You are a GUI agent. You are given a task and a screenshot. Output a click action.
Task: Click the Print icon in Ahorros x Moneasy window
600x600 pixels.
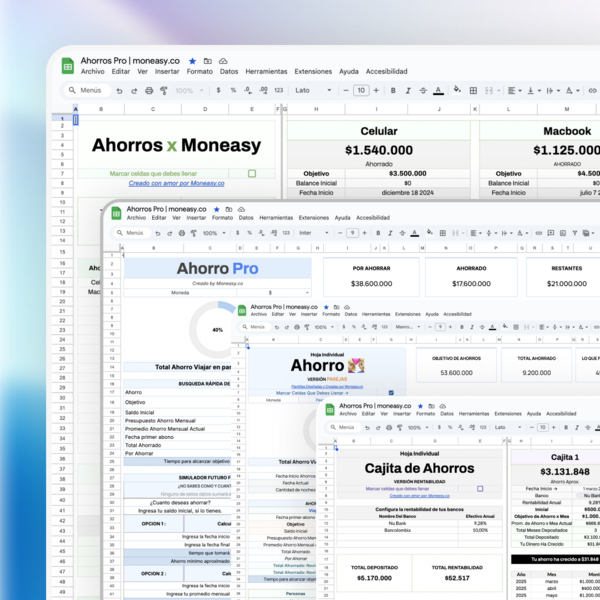tap(149, 91)
